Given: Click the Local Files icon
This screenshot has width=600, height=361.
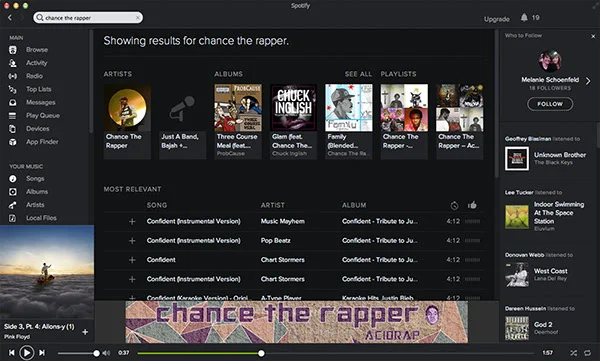Looking at the screenshot, I should coord(13,218).
